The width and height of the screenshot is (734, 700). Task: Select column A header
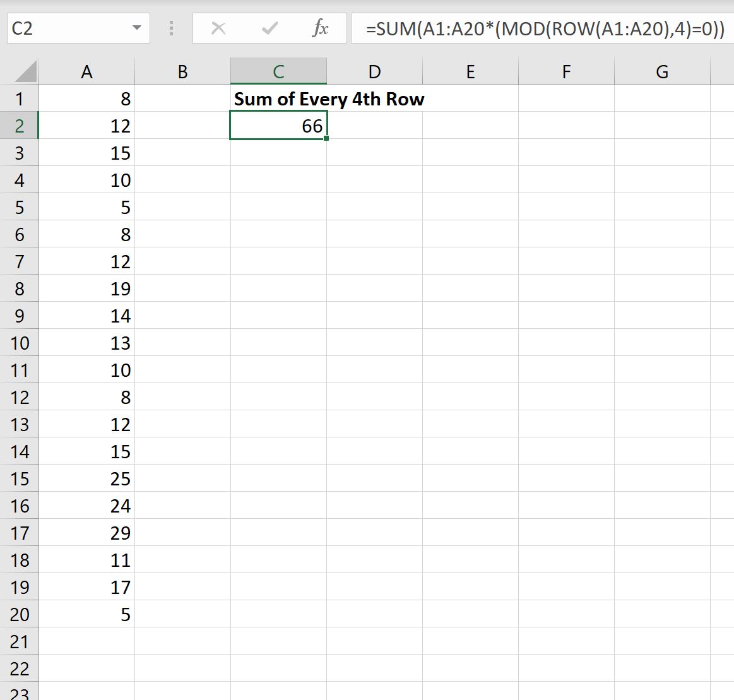pos(86,71)
